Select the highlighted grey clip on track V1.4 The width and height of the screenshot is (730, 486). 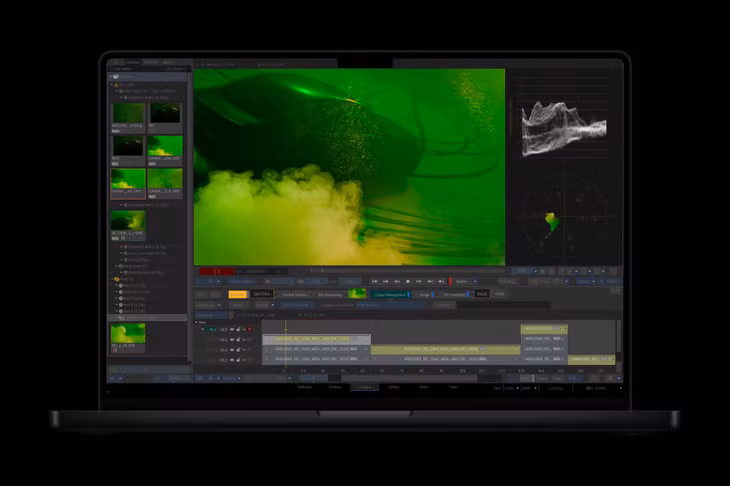(316, 339)
